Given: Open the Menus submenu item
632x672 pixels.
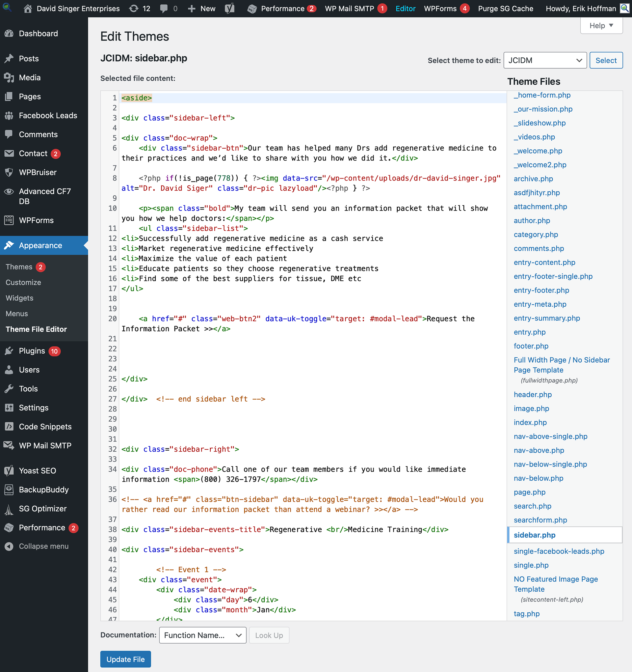Looking at the screenshot, I should point(17,314).
